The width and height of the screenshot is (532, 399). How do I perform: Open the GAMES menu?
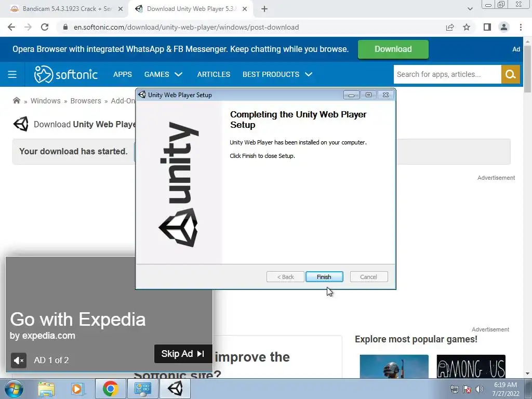pyautogui.click(x=156, y=74)
